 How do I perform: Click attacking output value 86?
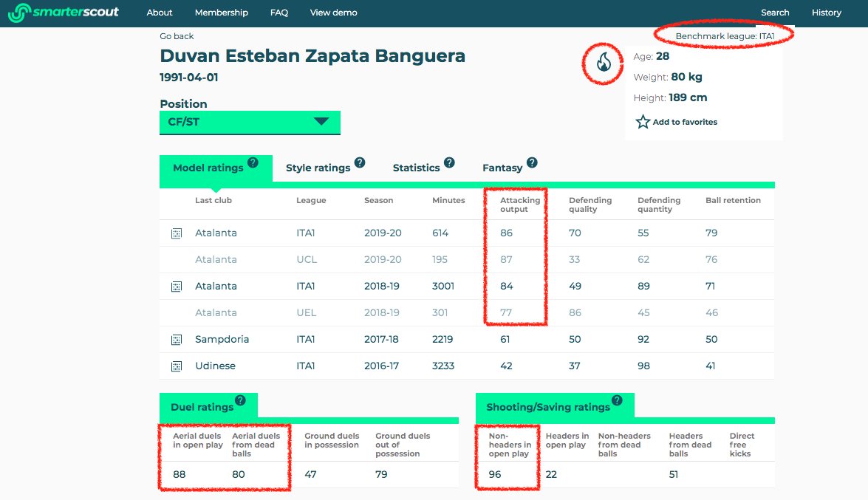point(507,233)
